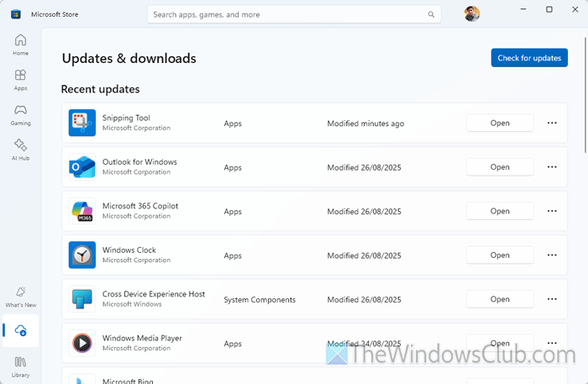Expand more options for Snipping Tool

(552, 123)
